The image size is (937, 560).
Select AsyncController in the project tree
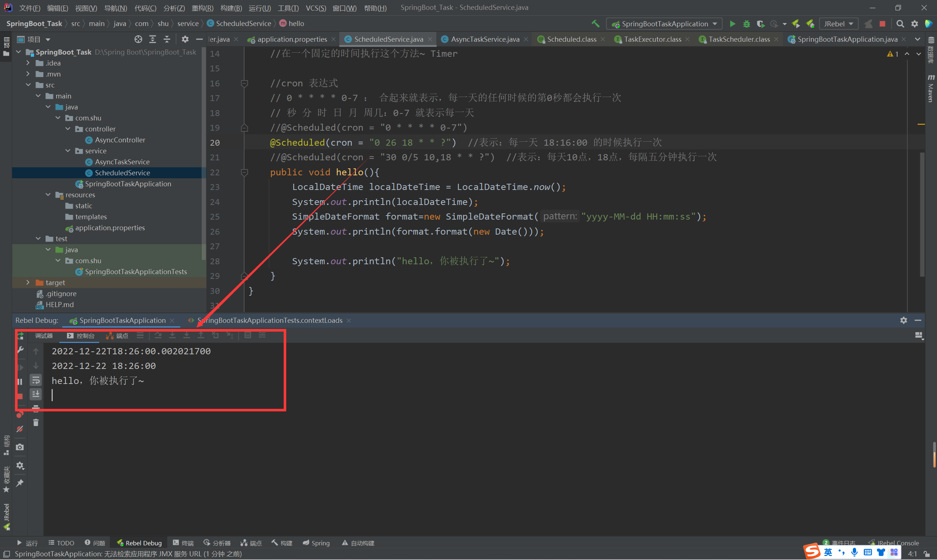pos(120,140)
